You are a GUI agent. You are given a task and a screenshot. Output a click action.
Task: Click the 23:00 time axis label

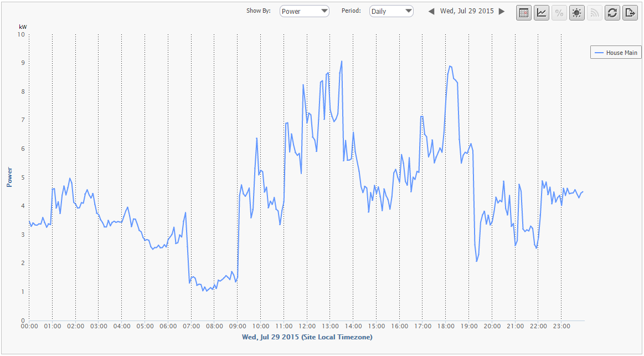561,327
